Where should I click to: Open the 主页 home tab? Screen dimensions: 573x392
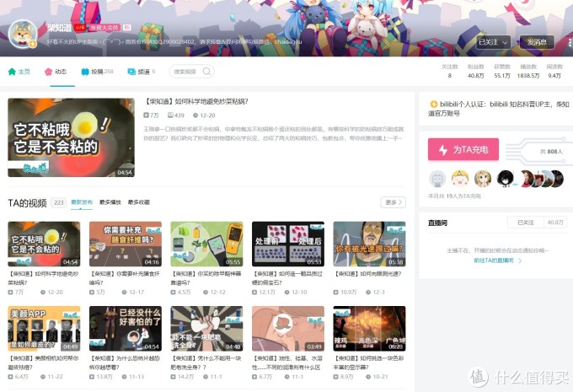point(19,72)
